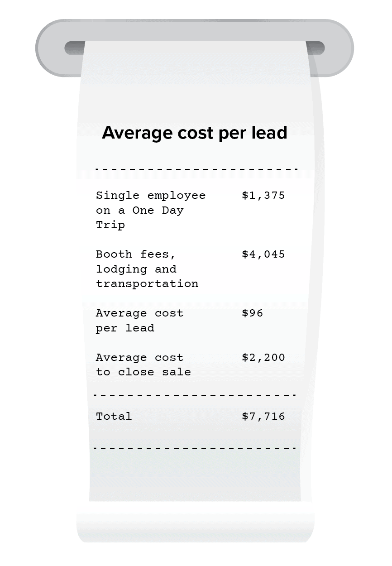
Task: Click the word "transportation"
Action: click(147, 284)
